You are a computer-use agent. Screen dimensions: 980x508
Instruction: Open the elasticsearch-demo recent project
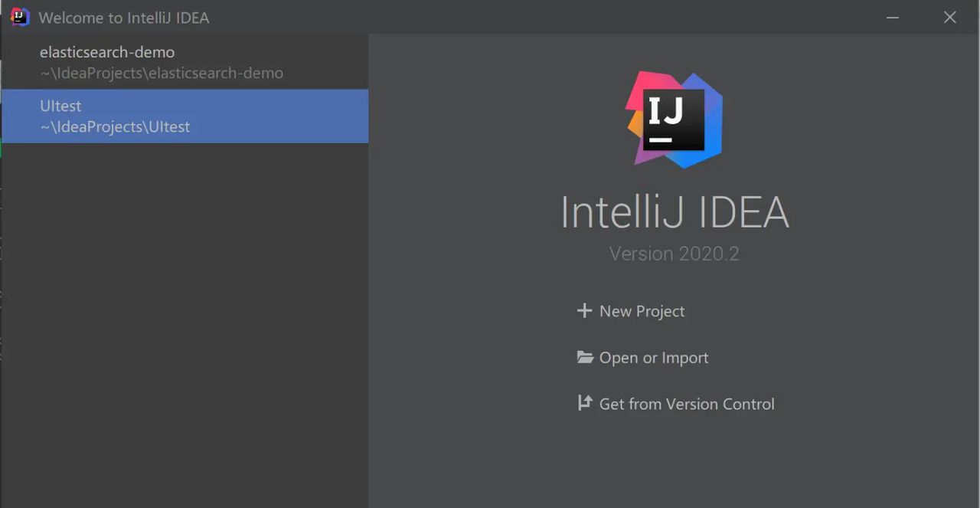(107, 52)
